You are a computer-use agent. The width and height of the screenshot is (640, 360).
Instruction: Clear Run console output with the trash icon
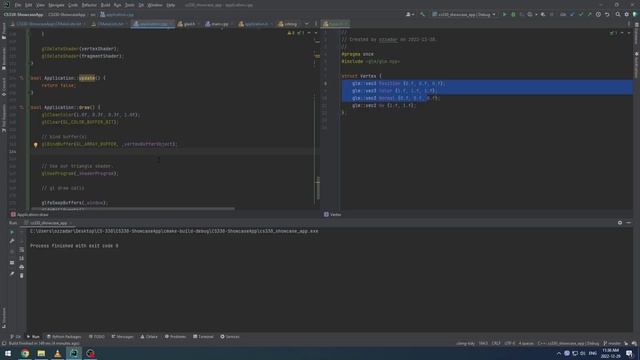pos(22,276)
